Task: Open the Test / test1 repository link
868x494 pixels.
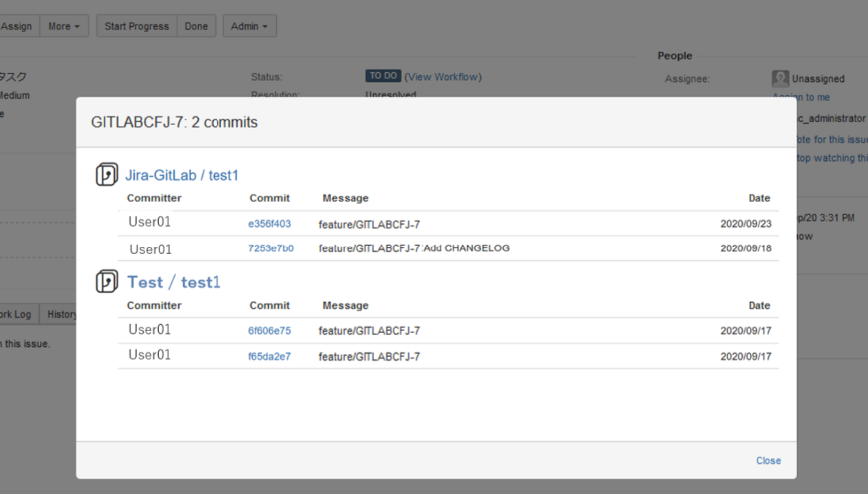Action: [174, 282]
